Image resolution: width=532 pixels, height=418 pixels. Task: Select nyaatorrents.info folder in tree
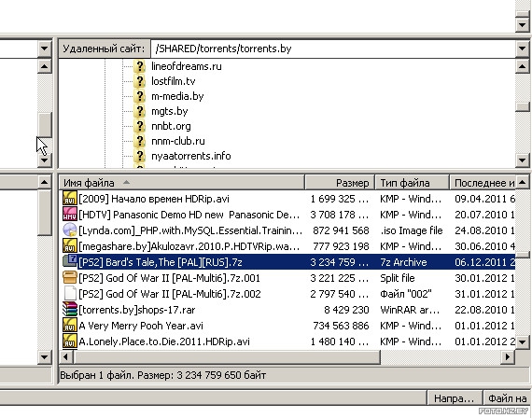click(191, 156)
